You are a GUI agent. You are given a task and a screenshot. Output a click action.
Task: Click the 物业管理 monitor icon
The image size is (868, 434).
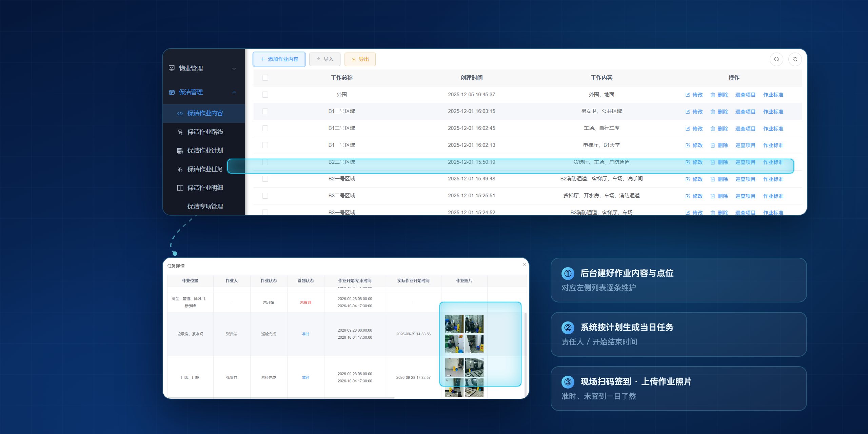(172, 68)
